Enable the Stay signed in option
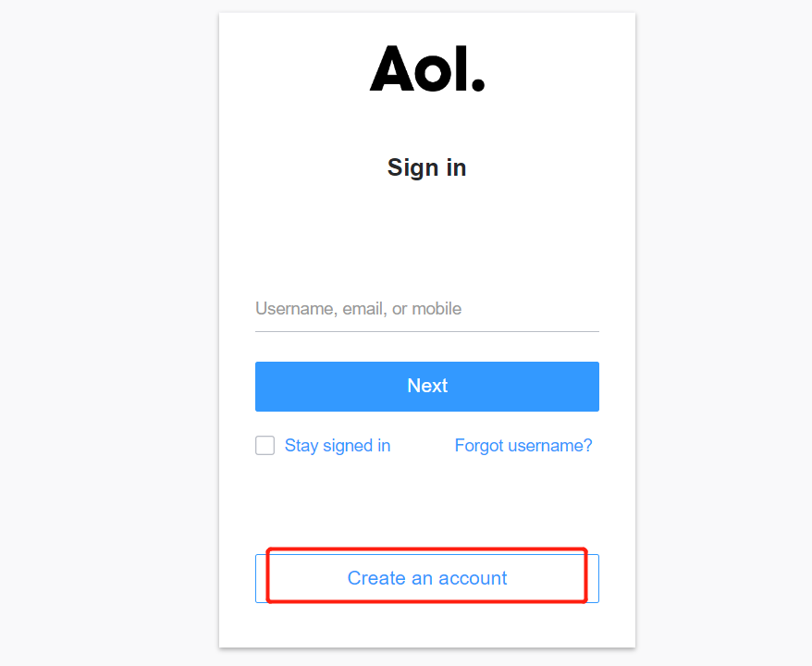Viewport: 812px width, 666px height. pos(265,446)
